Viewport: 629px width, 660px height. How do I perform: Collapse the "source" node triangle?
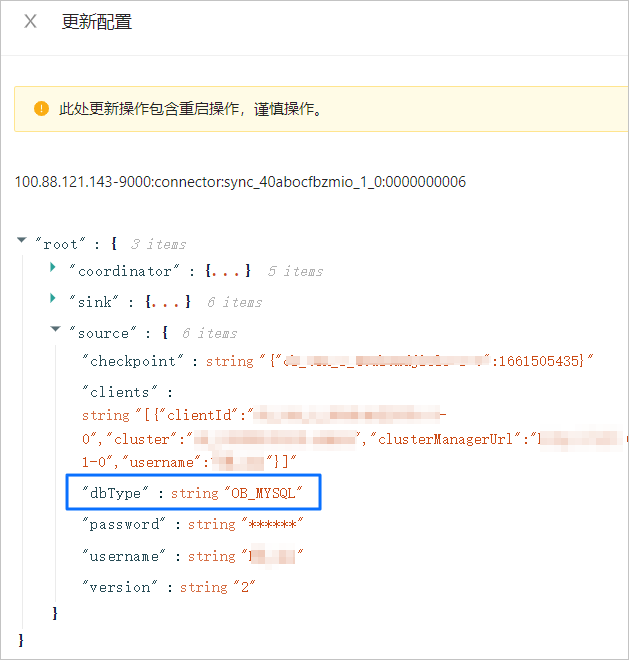click(55, 331)
